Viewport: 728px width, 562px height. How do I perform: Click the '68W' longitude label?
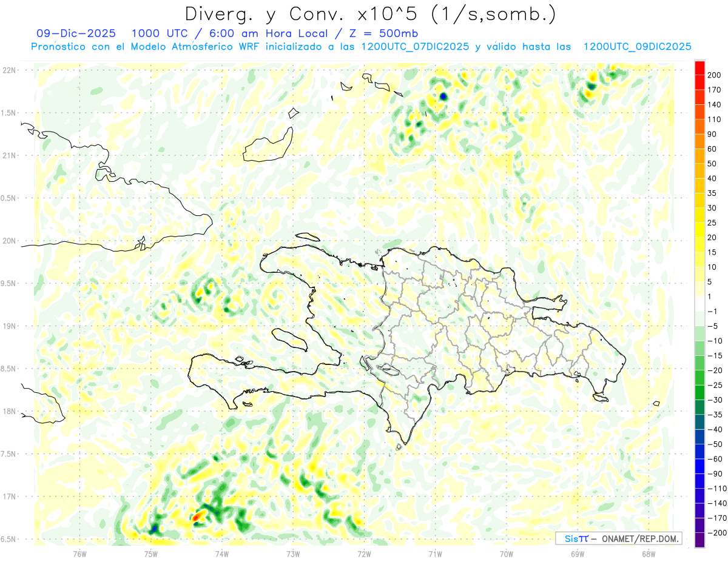(649, 554)
